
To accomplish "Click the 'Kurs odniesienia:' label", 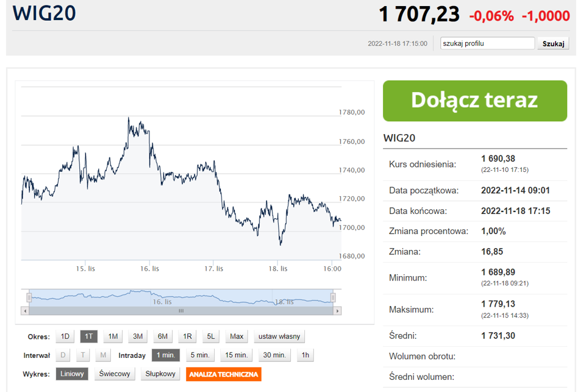I will (x=423, y=165).
